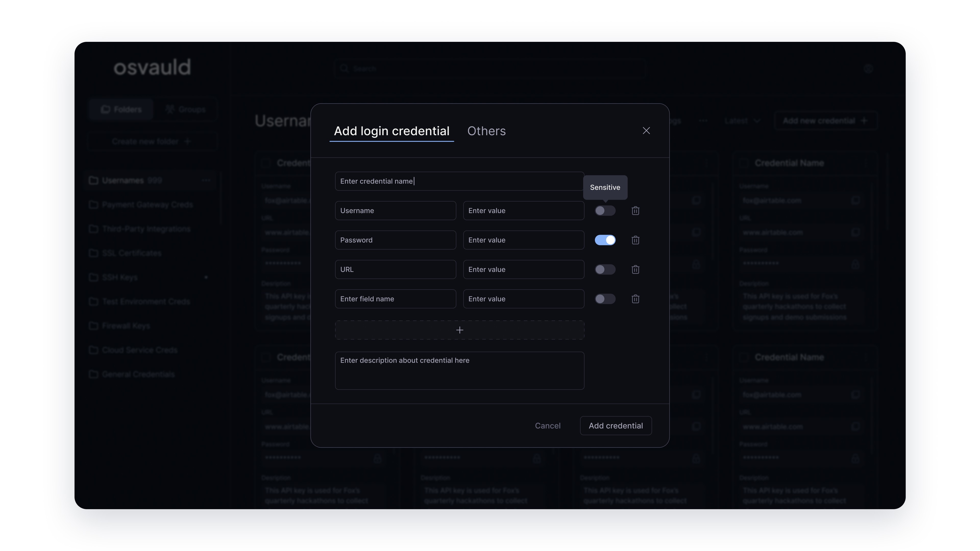Image resolution: width=980 pixels, height=551 pixels.
Task: Click the Password value field
Action: [523, 240]
